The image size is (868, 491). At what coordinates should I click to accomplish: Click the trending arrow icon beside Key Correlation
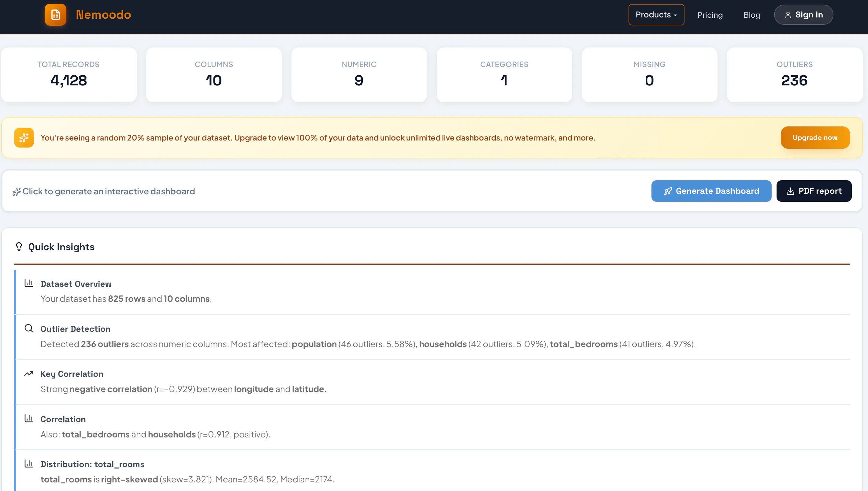pos(29,373)
